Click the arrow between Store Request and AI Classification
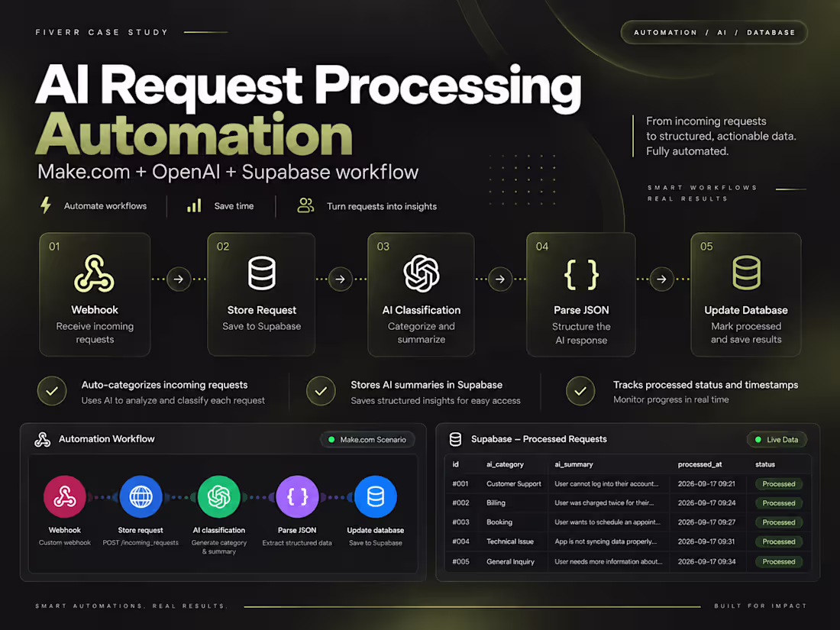Viewport: 840px width, 630px height. pyautogui.click(x=340, y=279)
